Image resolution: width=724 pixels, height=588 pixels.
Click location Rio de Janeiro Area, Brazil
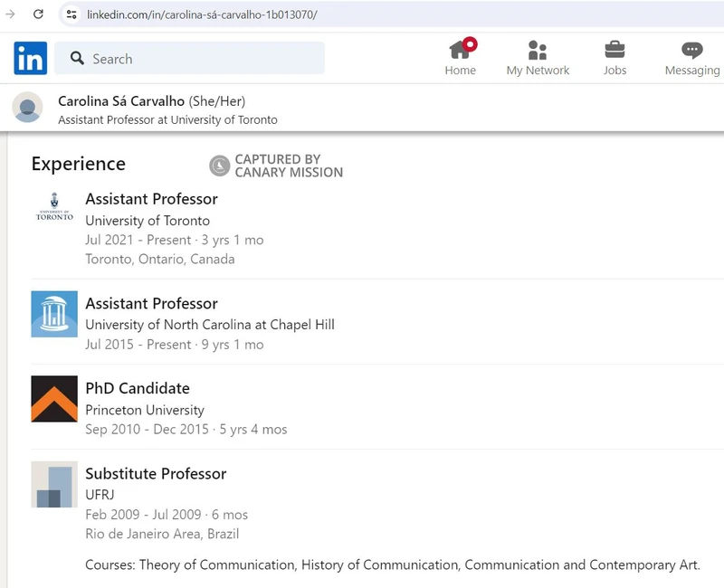point(162,534)
